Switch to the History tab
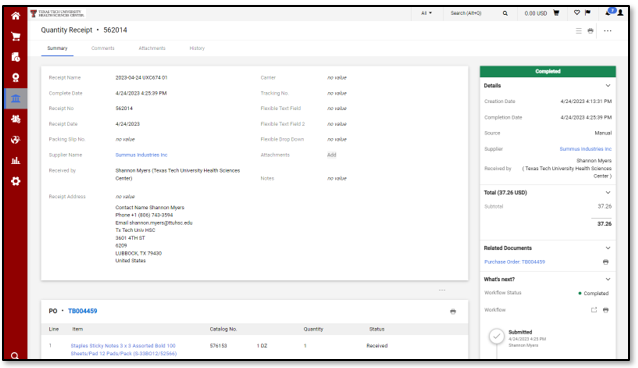 [197, 48]
